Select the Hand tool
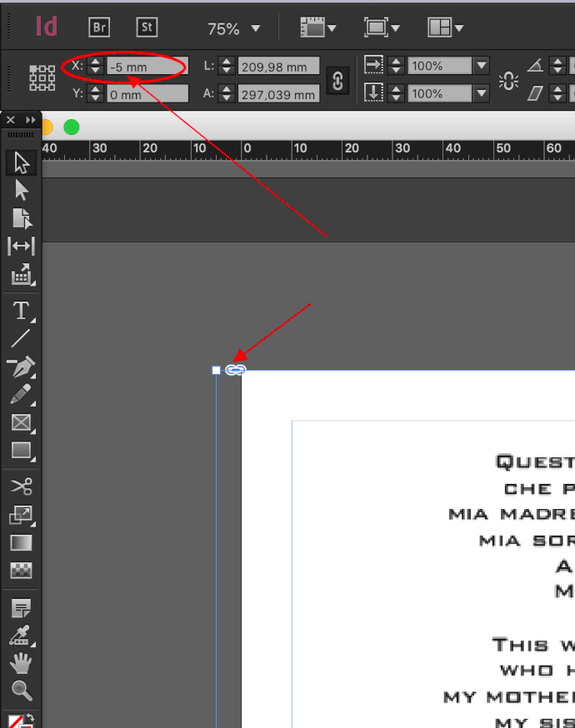The image size is (575, 728). (22, 663)
